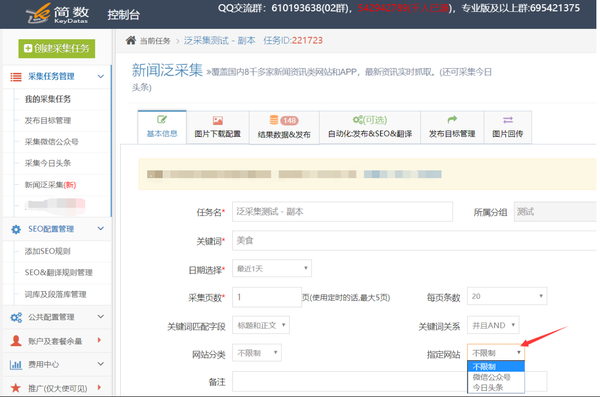Open the 日期选择 dropdown
Image resolution: width=600 pixels, height=397 pixels.
point(272,268)
